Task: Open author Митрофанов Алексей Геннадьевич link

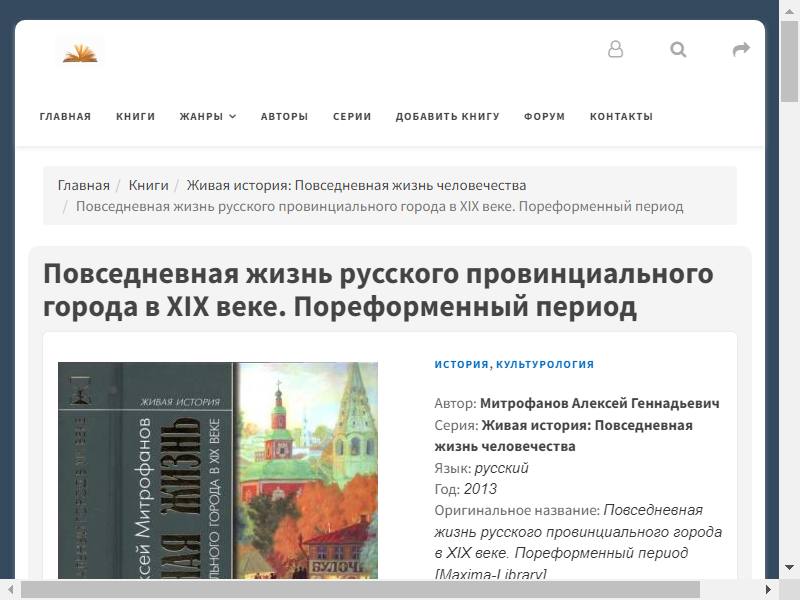Action: [x=599, y=404]
